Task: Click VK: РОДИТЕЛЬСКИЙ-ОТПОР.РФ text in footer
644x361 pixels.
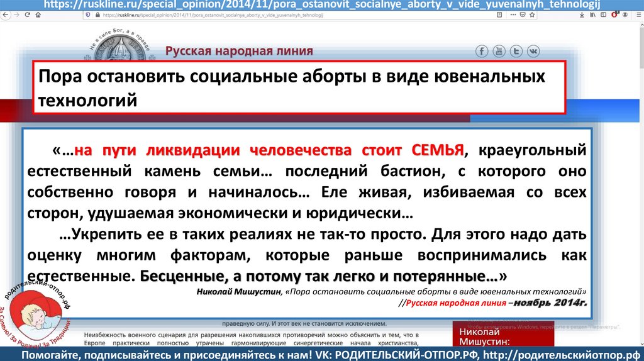Action: pyautogui.click(x=396, y=355)
